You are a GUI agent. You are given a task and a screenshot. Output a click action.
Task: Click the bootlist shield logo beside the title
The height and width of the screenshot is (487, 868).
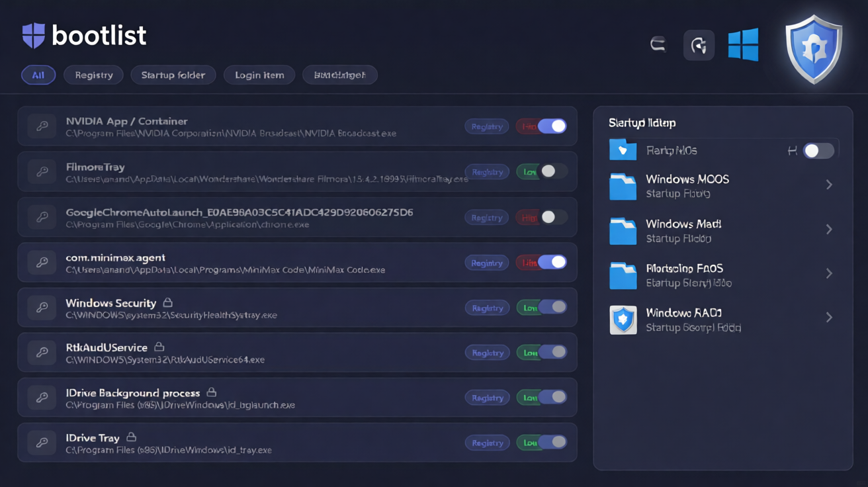(34, 36)
